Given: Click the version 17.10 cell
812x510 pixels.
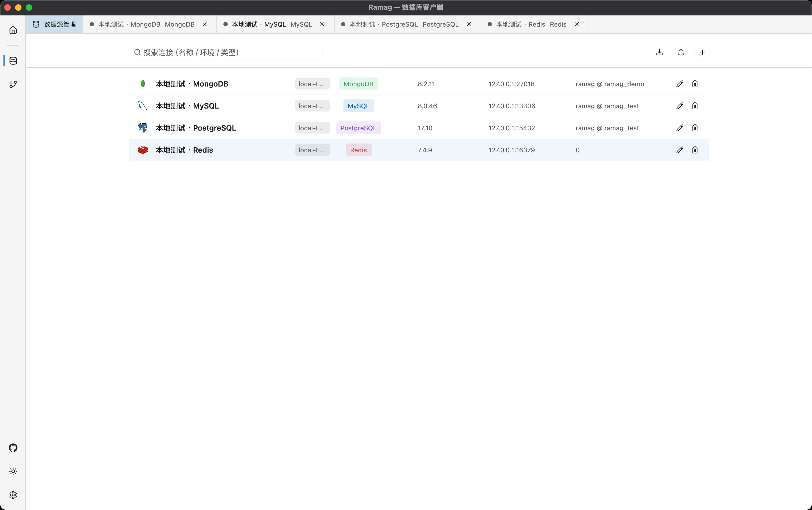Looking at the screenshot, I should point(425,128).
